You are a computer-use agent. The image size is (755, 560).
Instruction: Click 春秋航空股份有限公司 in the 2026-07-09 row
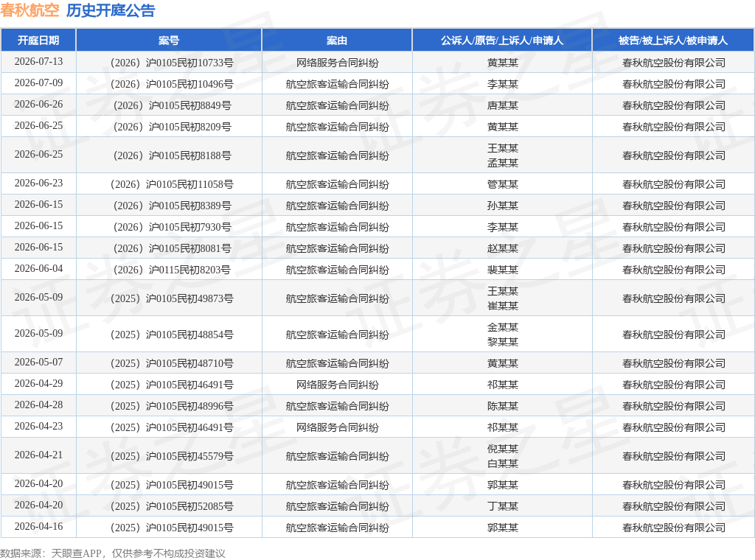673,85
